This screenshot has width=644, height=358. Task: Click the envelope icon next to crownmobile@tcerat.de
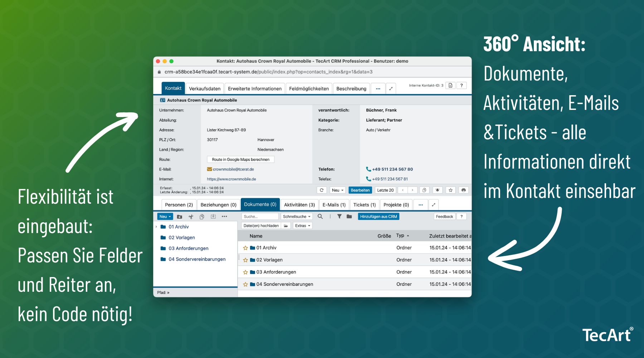click(209, 169)
